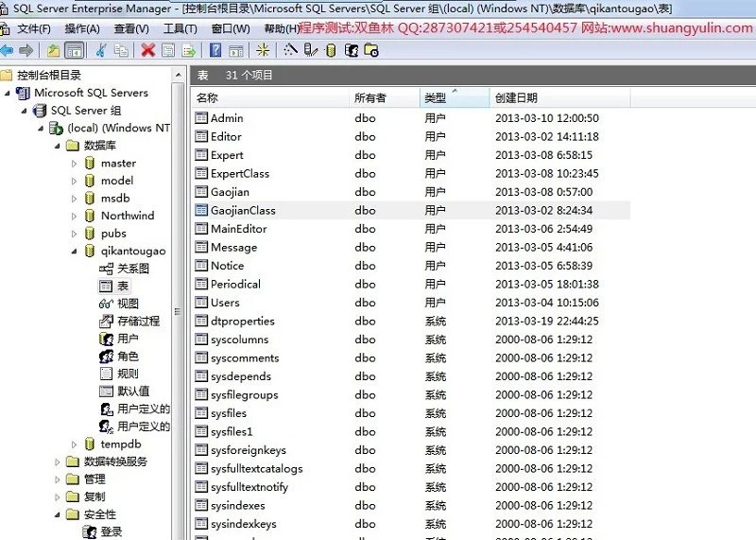Click the red X delete icon

tap(148, 50)
